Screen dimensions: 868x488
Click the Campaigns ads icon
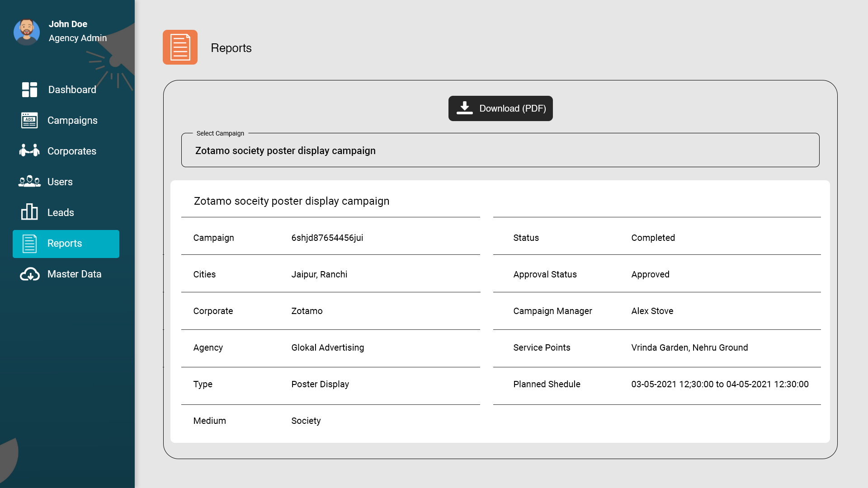[29, 120]
